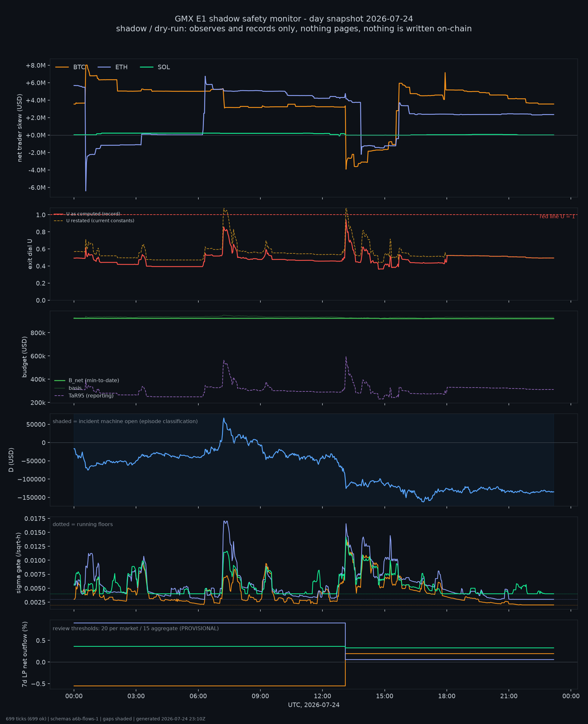This screenshot has height=724, width=588.
Task: Click the '0.6' tick on exit dial axis
Action: (41, 249)
